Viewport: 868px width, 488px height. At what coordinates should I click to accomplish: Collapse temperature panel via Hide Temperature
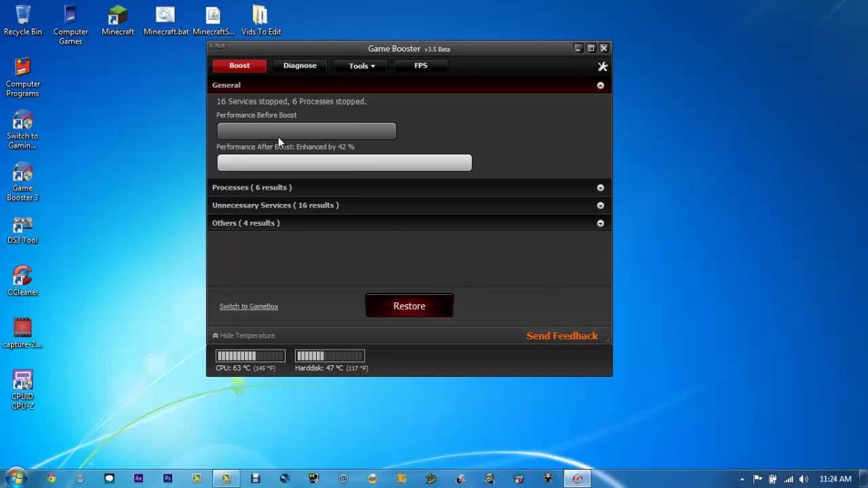pyautogui.click(x=243, y=335)
